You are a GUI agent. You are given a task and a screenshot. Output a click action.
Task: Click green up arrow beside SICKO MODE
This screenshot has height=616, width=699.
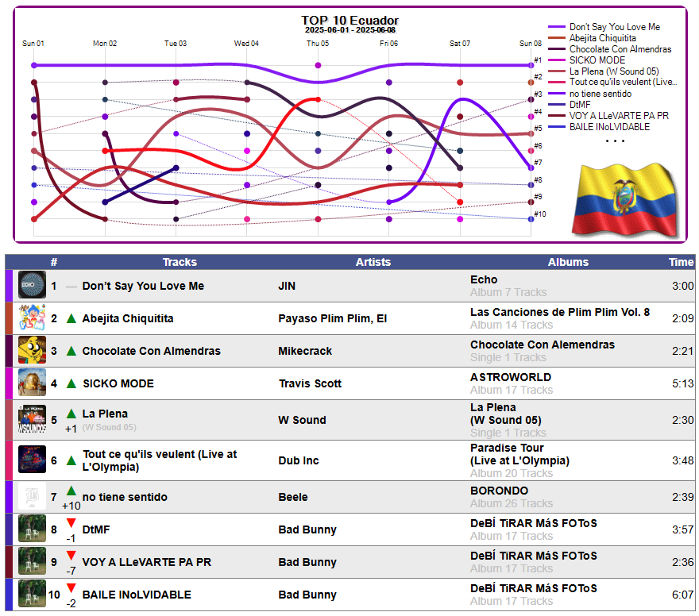click(71, 383)
